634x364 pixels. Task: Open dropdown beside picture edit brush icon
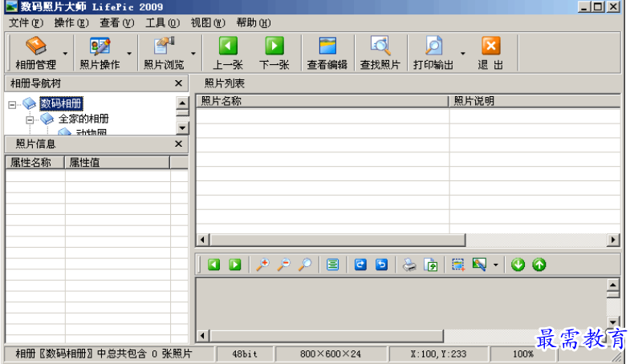pyautogui.click(x=496, y=265)
